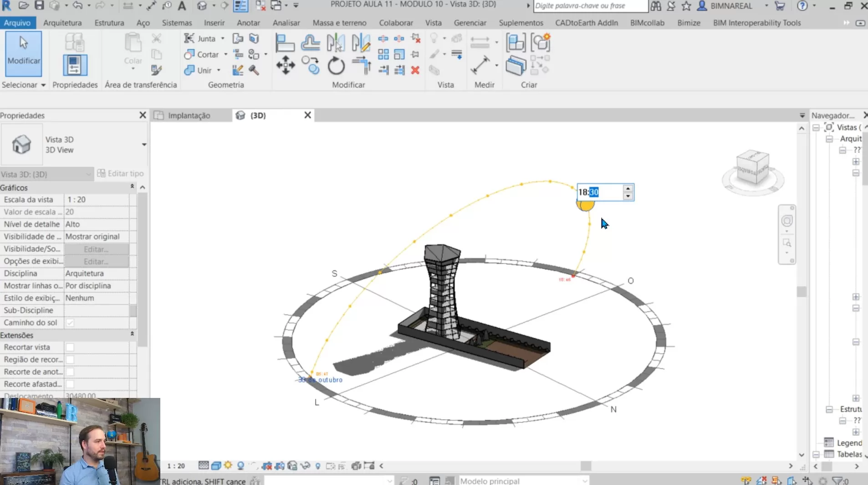
Task: Toggle the Caminho do sol checkbox
Action: (70, 323)
